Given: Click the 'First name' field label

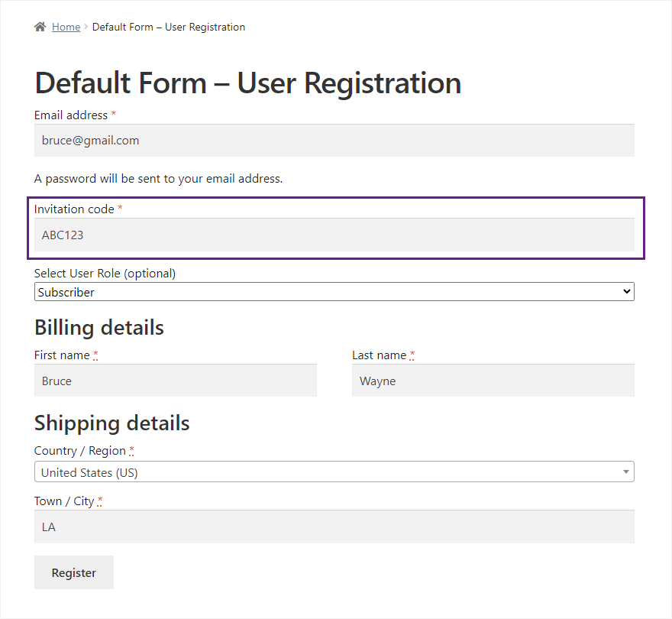Looking at the screenshot, I should coord(63,355).
